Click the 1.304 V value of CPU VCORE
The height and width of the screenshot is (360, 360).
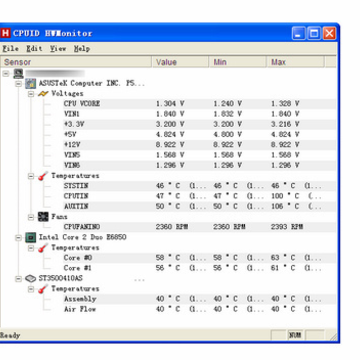point(170,104)
